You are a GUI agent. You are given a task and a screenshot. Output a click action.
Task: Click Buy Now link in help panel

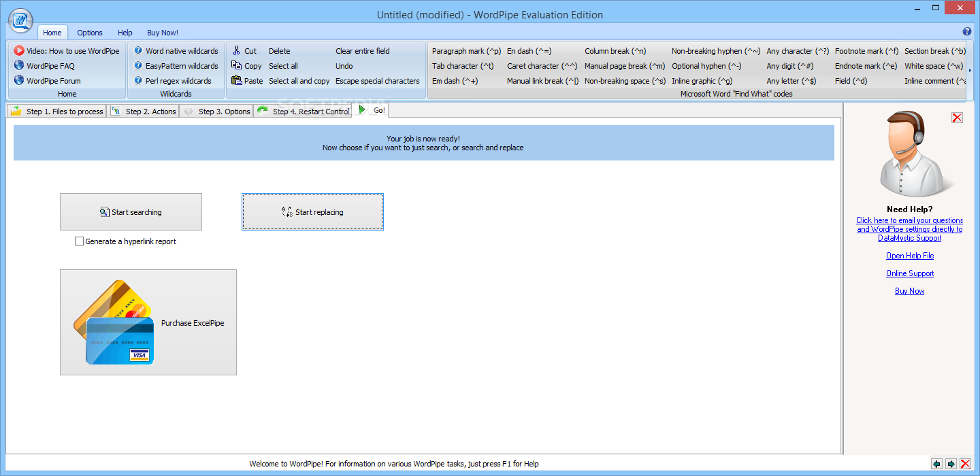[x=910, y=291]
